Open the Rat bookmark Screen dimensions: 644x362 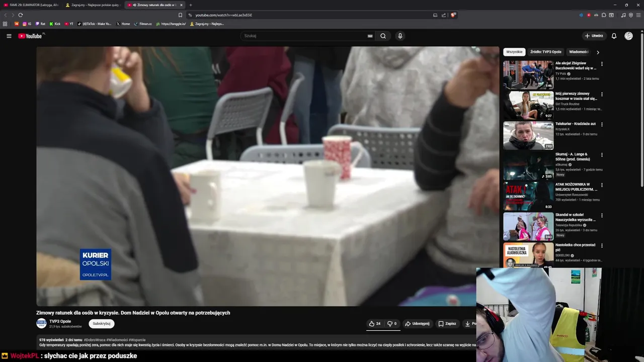tap(40, 24)
